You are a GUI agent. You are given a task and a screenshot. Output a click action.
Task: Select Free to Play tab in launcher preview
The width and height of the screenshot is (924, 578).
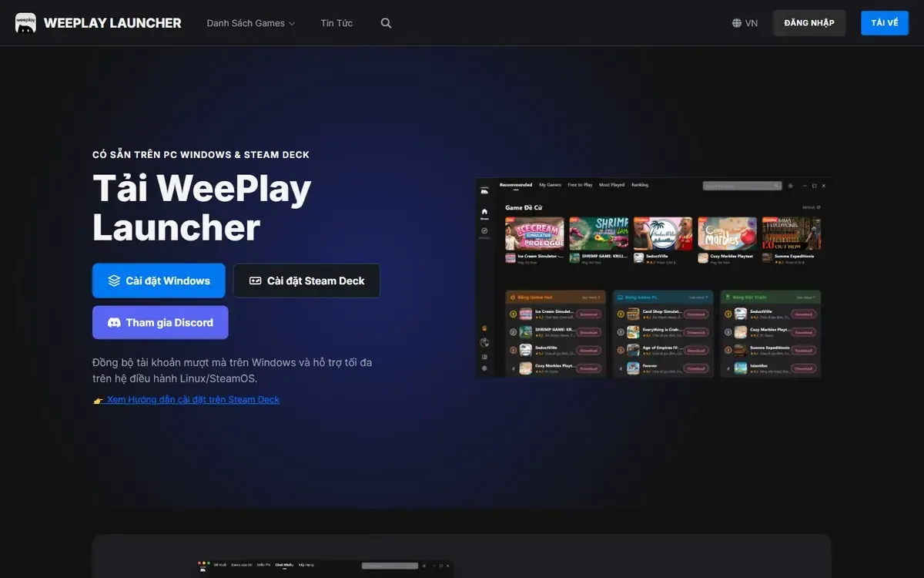coord(580,185)
